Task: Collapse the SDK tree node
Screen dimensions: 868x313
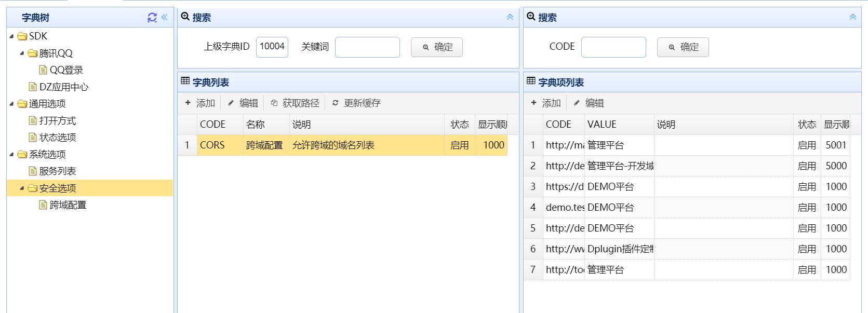Action: pos(12,36)
